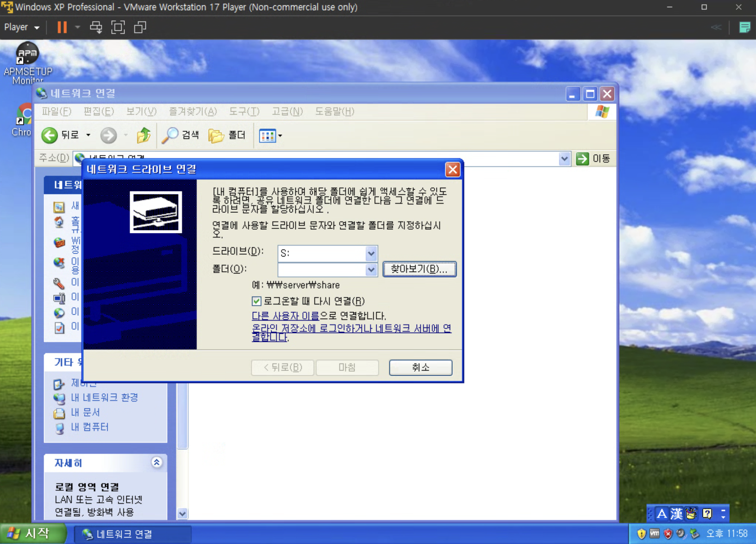This screenshot has height=544, width=756.
Task: Open the Folder (폴더) combo box dropdown
Action: coord(371,269)
